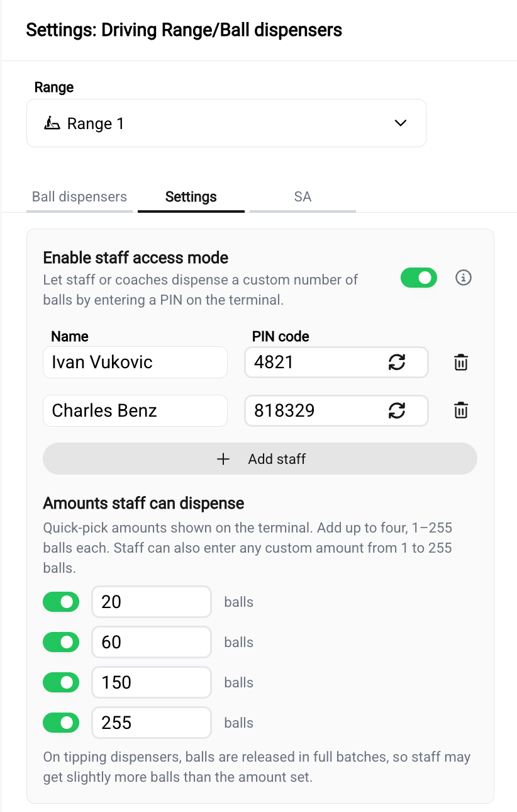Select the Settings tab
Image resolution: width=517 pixels, height=812 pixels.
pos(191,197)
